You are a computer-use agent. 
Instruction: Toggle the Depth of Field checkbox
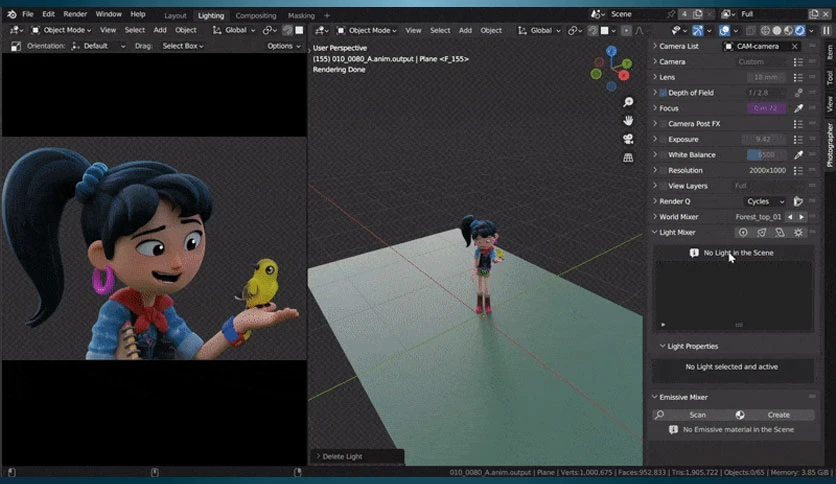click(663, 93)
